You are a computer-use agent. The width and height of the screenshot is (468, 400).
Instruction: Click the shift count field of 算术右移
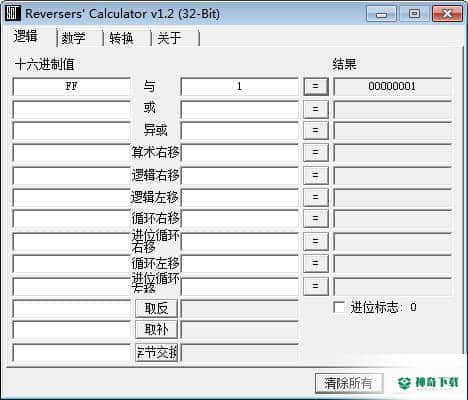[239, 153]
